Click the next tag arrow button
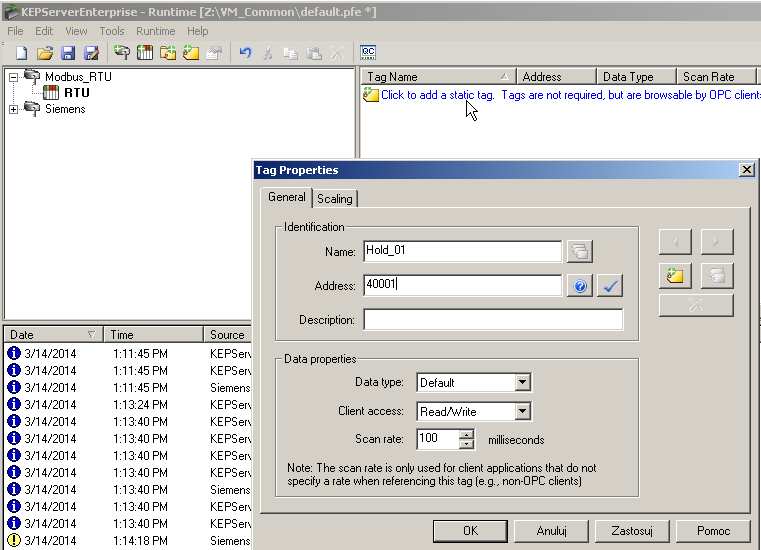The height and width of the screenshot is (550, 761). (717, 242)
